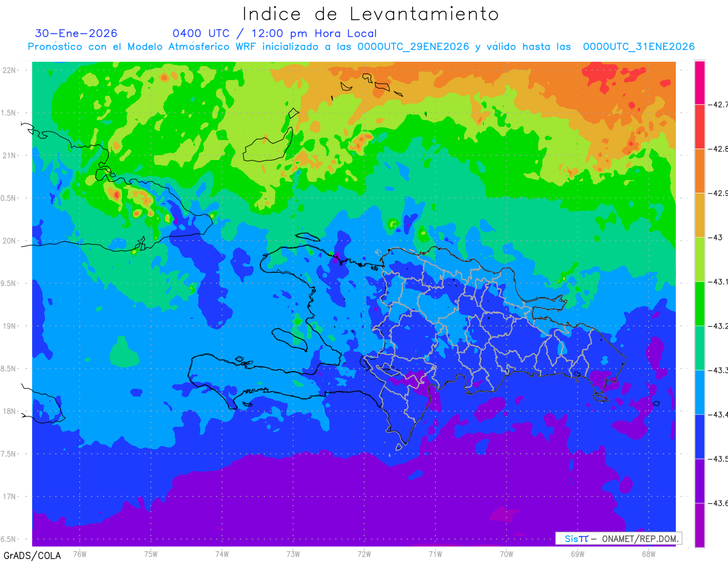This screenshot has width=728, height=562.
Task: Click the time label '0400 UTC / 12:00 pm Hora Local'
Action: [x=274, y=33]
